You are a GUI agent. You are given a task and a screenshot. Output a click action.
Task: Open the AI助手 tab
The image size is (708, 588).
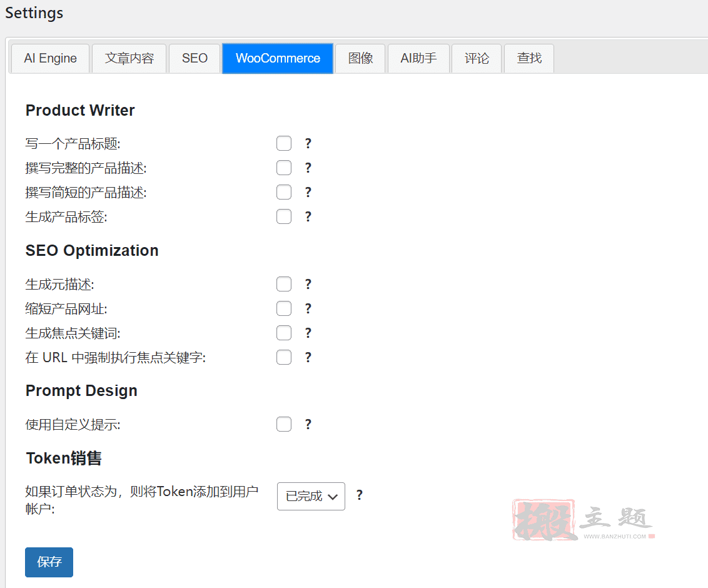coord(418,58)
